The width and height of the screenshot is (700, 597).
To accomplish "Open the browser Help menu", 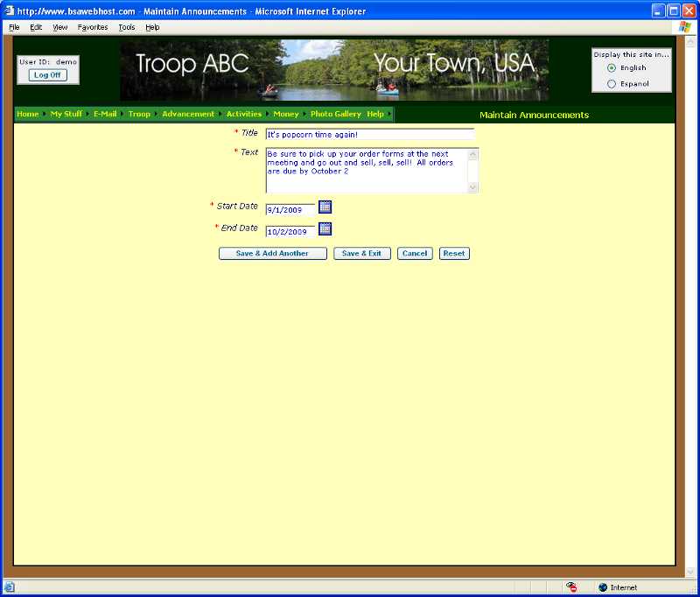I will click(152, 27).
